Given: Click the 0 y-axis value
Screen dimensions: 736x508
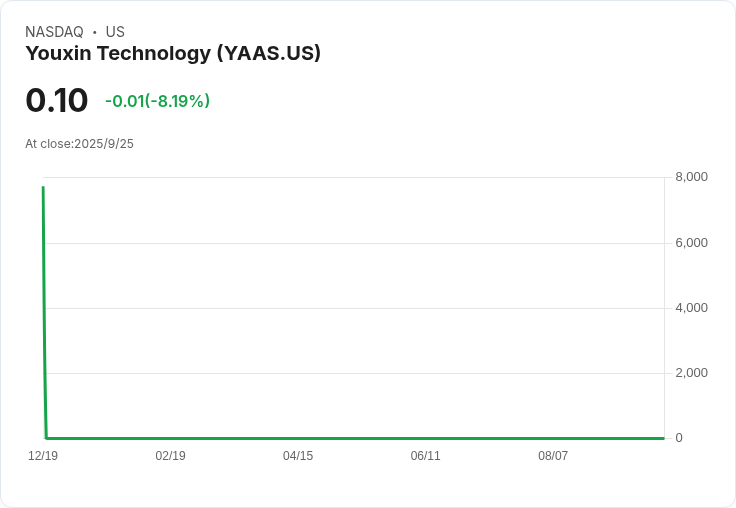Looking at the screenshot, I should click(679, 438).
